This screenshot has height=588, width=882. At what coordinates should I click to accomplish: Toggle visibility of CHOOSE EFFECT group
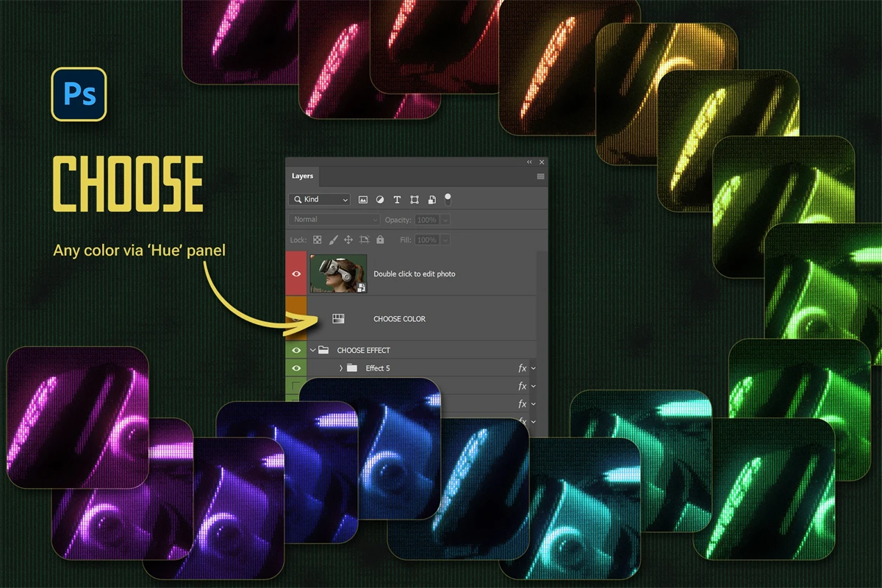point(296,351)
